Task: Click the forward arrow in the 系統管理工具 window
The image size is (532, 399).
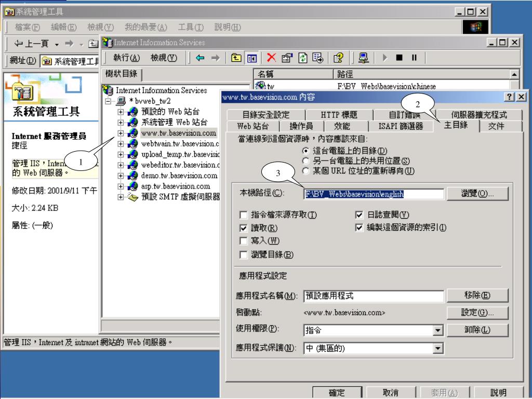Action: (69, 44)
